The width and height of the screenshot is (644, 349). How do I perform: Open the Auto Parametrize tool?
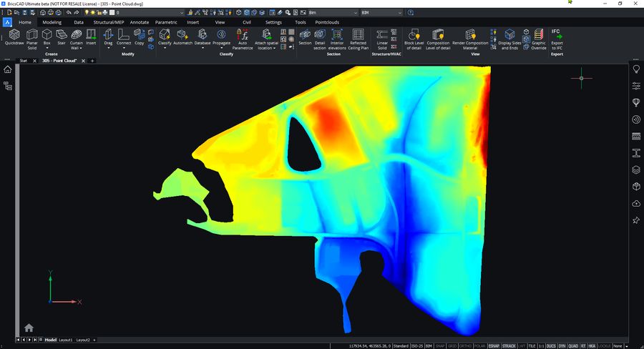click(243, 37)
